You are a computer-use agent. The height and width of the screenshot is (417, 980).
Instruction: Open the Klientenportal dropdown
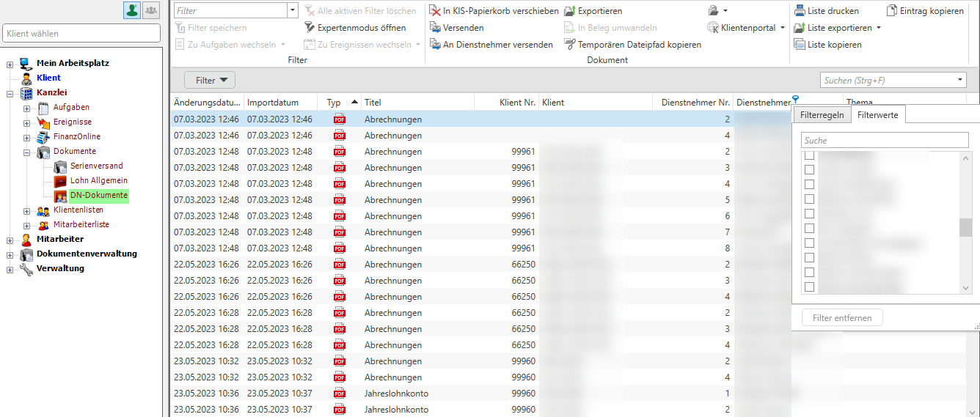(x=783, y=28)
